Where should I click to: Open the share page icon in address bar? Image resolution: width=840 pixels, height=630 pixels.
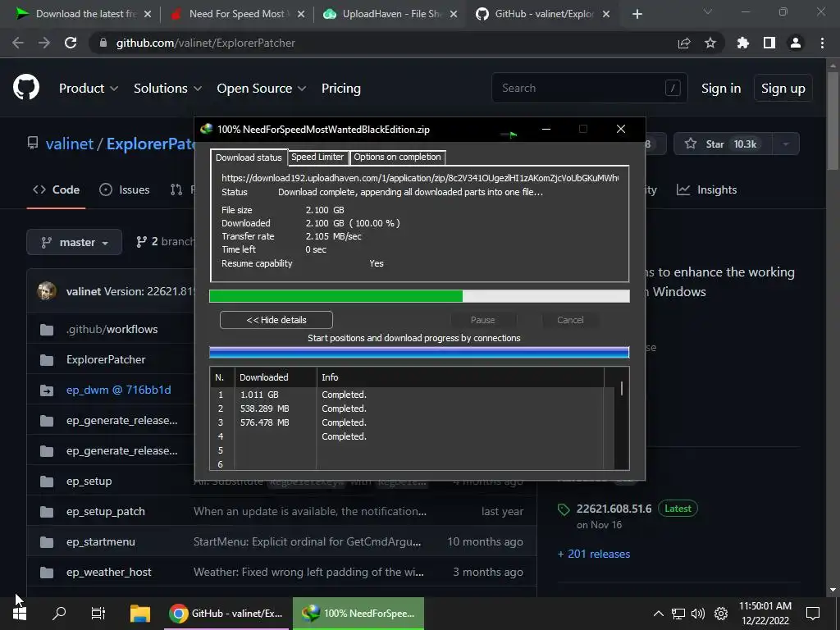tap(684, 43)
